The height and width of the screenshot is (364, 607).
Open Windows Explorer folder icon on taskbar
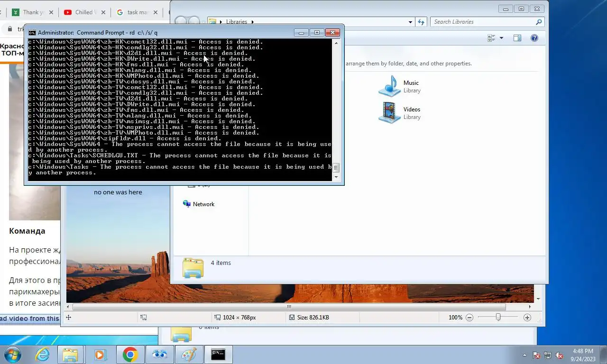(71, 355)
